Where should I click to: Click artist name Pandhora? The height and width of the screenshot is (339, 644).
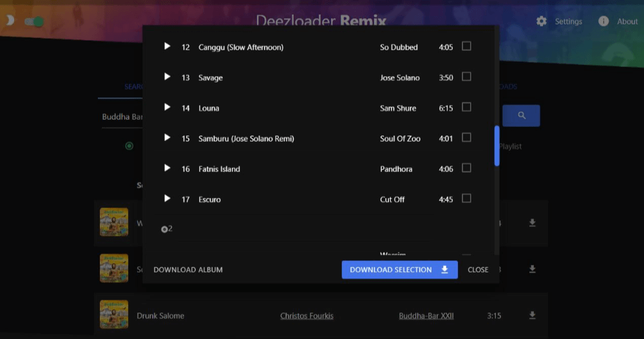(x=396, y=169)
